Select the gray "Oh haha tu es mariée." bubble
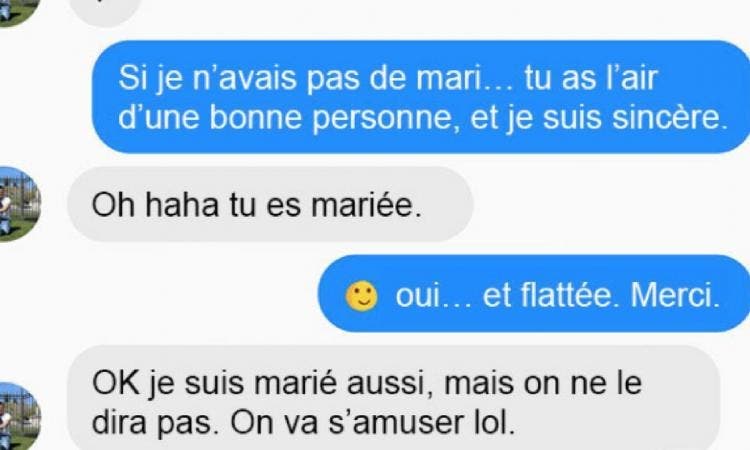This screenshot has width=750, height=450. 270,204
